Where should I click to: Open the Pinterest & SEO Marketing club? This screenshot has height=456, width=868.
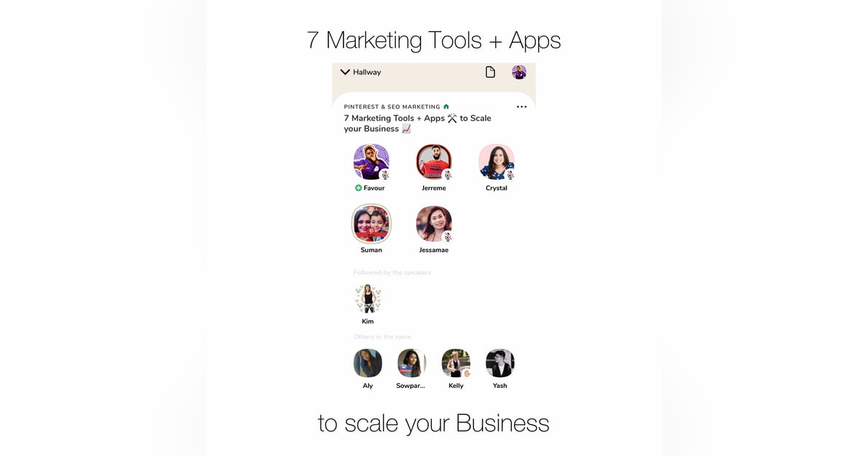click(392, 106)
